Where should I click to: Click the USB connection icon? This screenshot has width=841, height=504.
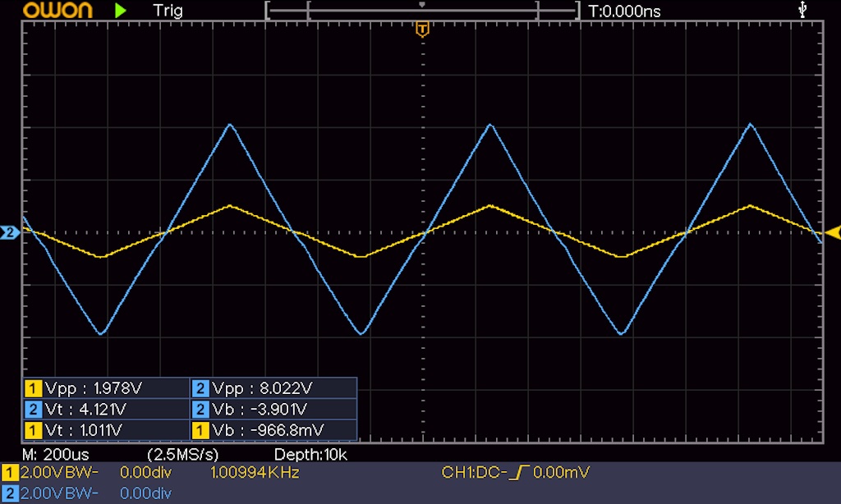click(802, 10)
